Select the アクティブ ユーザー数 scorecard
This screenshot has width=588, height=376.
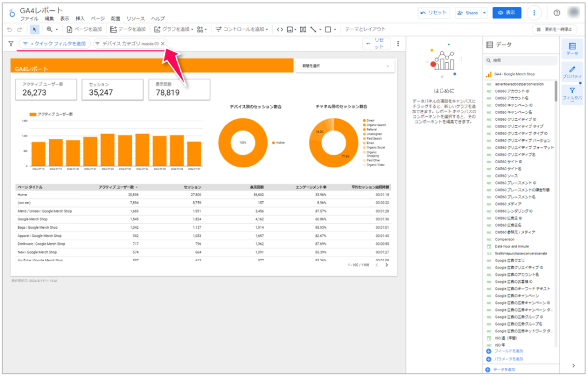pos(46,89)
